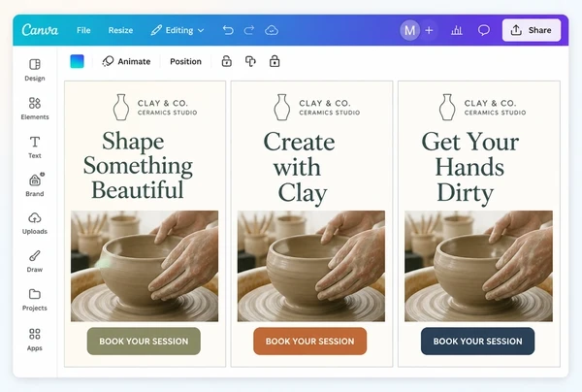The image size is (582, 392).
Task: Open the Apps panel in sidebar
Action: click(35, 340)
